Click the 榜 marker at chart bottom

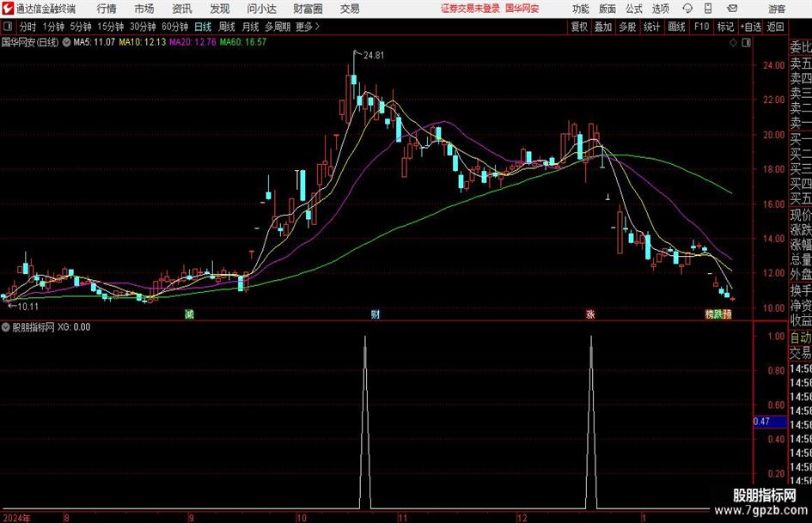(710, 314)
